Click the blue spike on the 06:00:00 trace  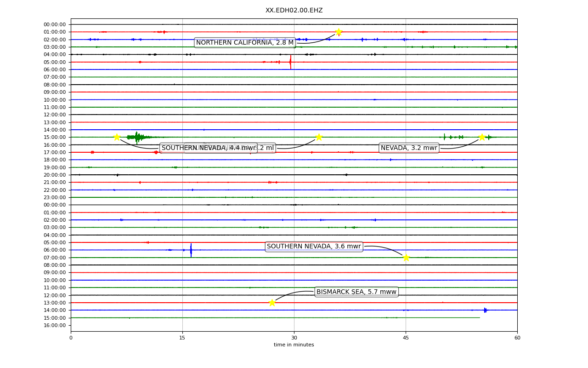[191, 250]
